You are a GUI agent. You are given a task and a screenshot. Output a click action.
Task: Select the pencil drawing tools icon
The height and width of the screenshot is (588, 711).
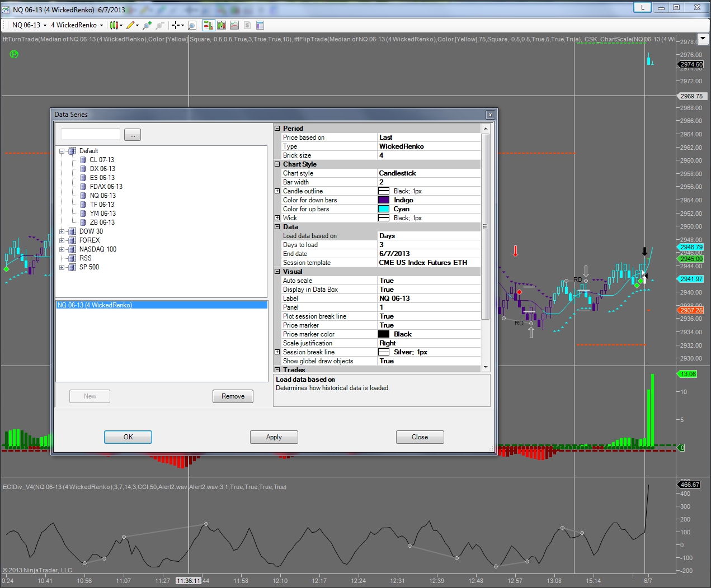coord(130,25)
